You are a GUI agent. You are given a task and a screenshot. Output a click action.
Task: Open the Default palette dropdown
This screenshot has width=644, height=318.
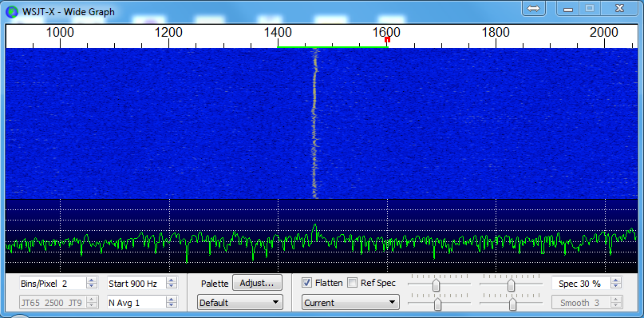pyautogui.click(x=240, y=303)
